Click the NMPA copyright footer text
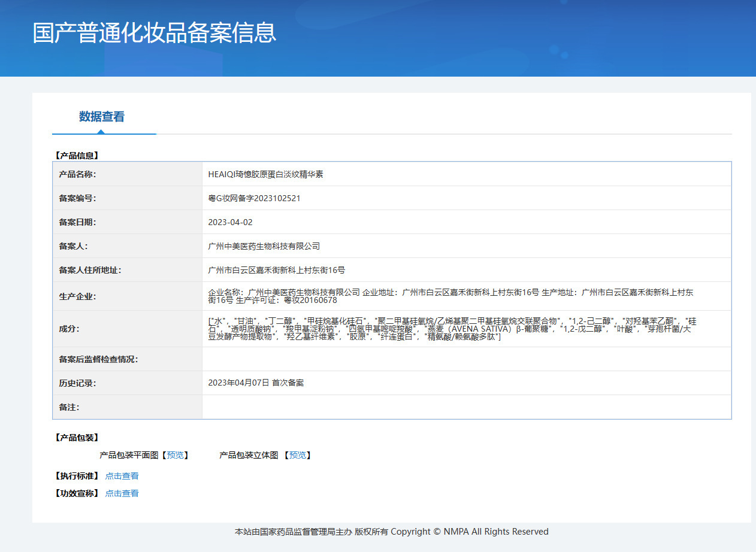The image size is (756, 552). click(391, 532)
